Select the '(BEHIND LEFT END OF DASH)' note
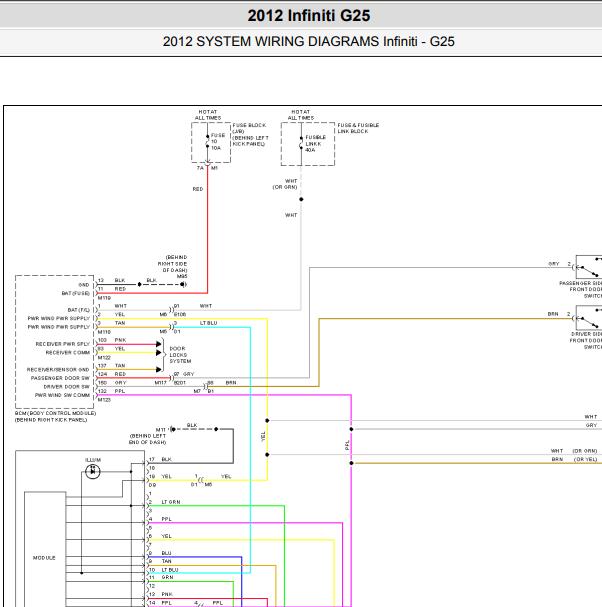Viewport: 602px width, 607px height. pyautogui.click(x=147, y=439)
